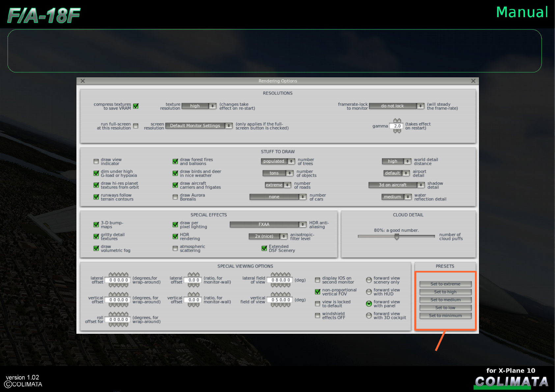Disable dim under high G-load or hypoxia
Image resolution: width=555 pixels, height=392 pixels.
(x=96, y=173)
